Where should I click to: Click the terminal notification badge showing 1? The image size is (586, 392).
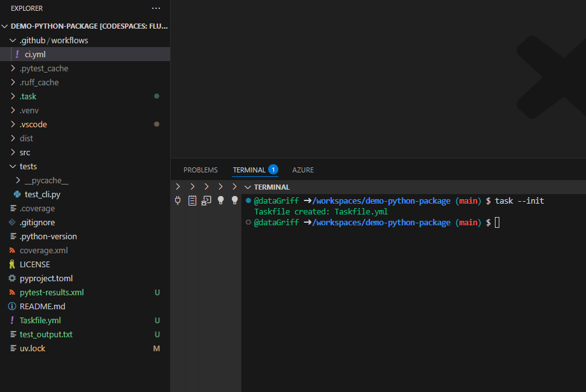[273, 170]
